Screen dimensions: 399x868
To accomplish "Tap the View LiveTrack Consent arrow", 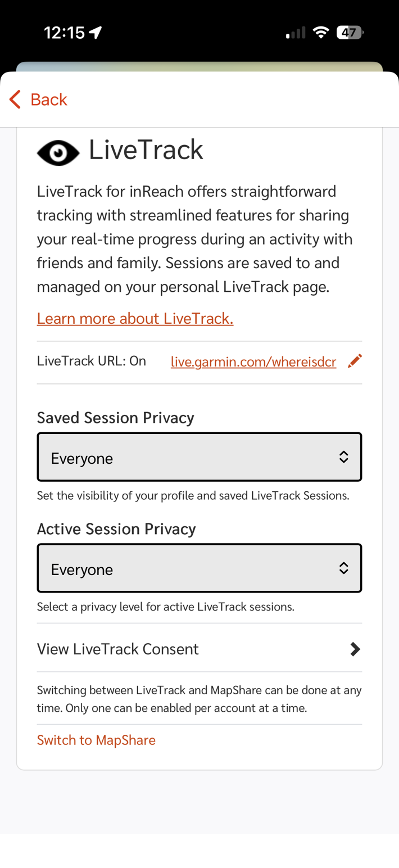I will tap(355, 649).
